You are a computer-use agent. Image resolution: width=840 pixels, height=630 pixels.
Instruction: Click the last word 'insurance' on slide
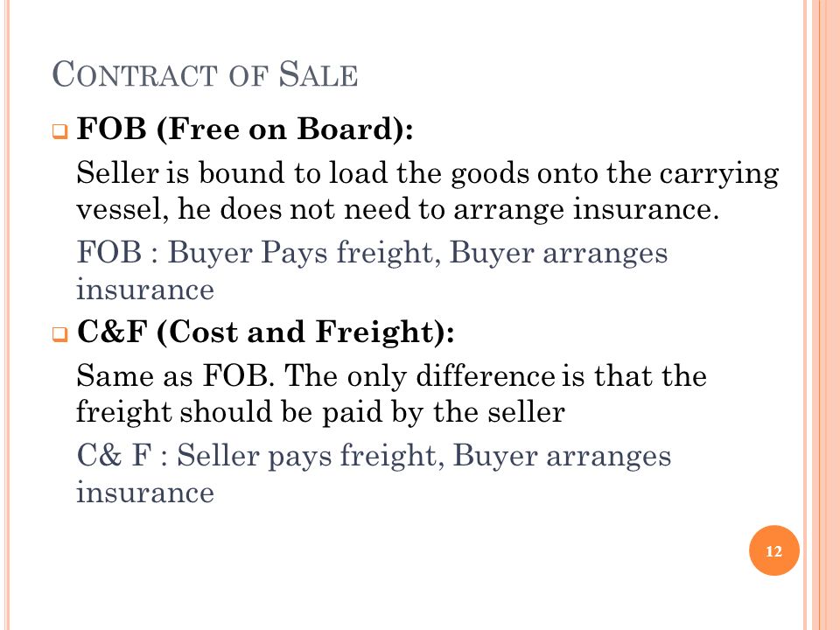pyautogui.click(x=145, y=493)
